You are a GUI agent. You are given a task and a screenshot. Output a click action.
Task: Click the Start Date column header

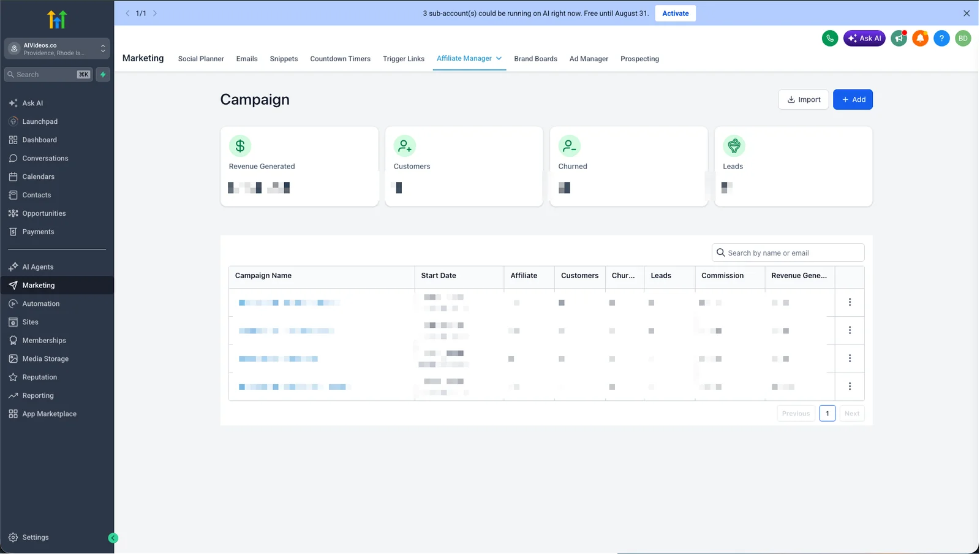tap(459, 276)
